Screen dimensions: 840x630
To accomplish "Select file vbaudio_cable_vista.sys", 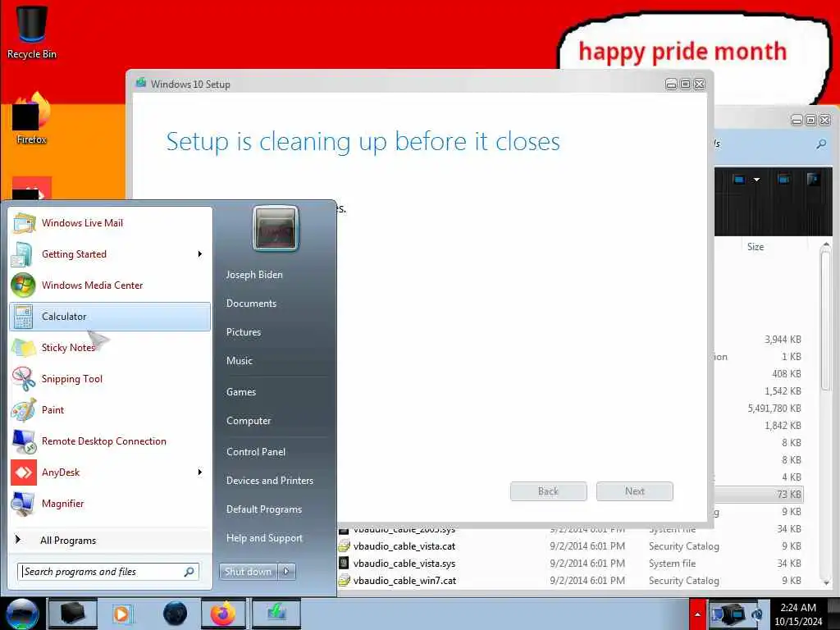I will click(x=404, y=564).
